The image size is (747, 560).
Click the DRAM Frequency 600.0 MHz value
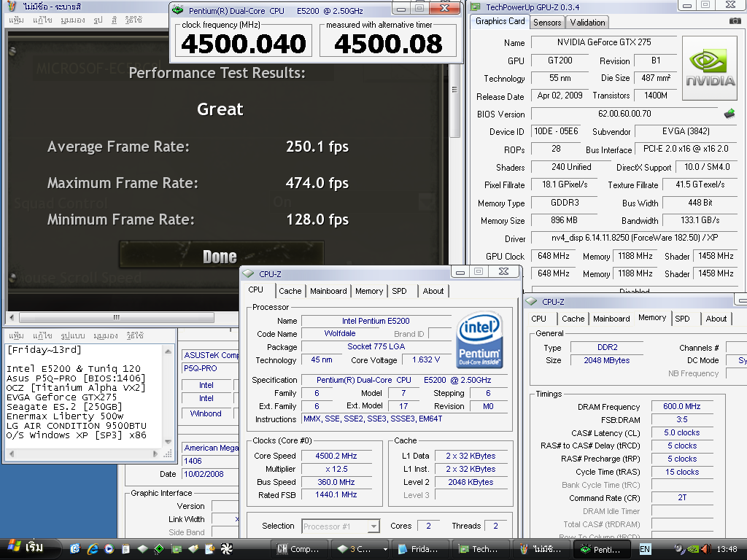(x=682, y=406)
